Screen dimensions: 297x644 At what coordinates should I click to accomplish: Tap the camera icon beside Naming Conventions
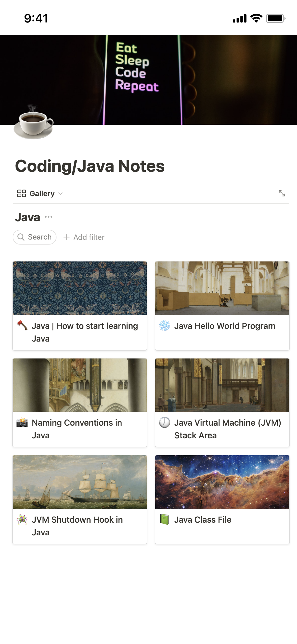tap(22, 422)
